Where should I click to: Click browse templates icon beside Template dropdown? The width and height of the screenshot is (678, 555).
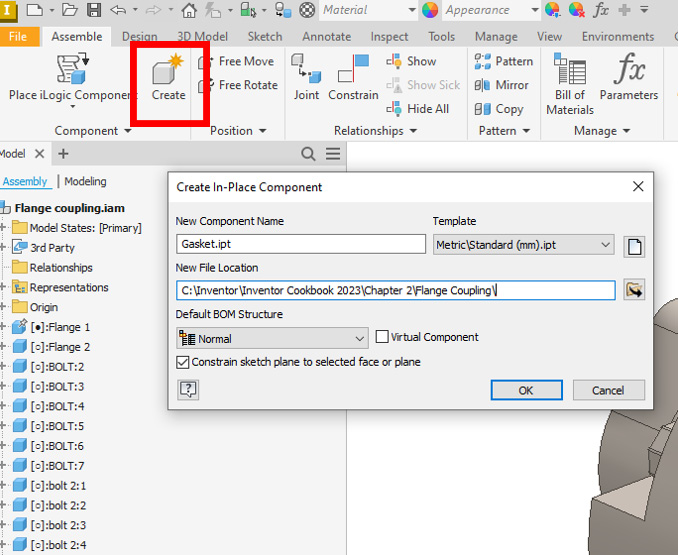click(x=634, y=247)
